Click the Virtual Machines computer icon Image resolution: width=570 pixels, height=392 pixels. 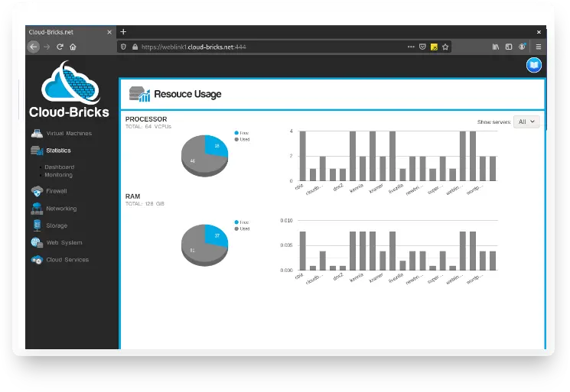point(37,133)
